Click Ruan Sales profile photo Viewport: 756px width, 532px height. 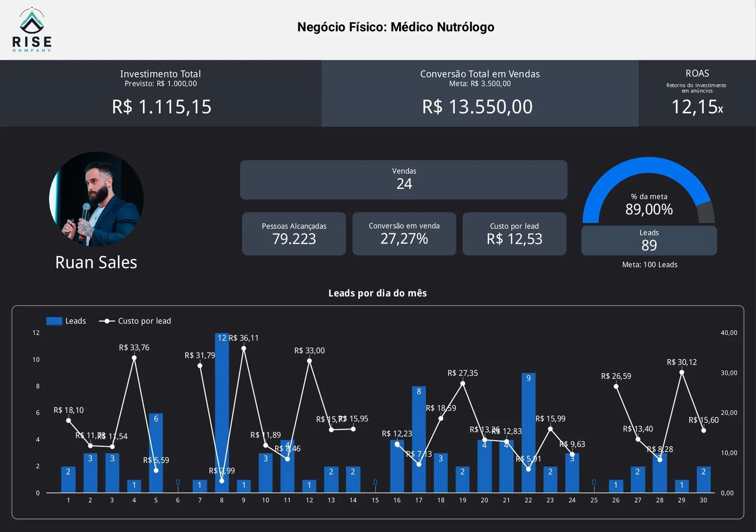point(96,199)
